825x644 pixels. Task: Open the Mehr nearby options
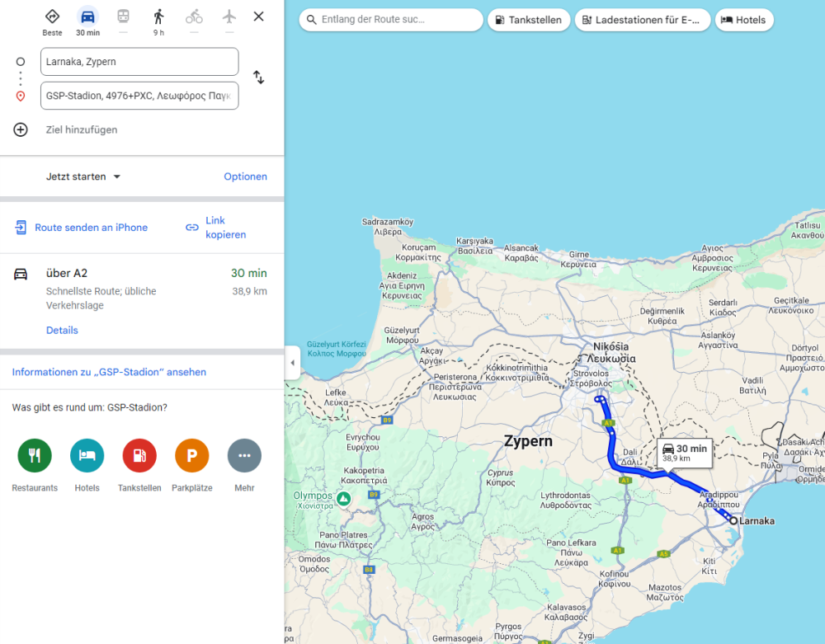[244, 455]
